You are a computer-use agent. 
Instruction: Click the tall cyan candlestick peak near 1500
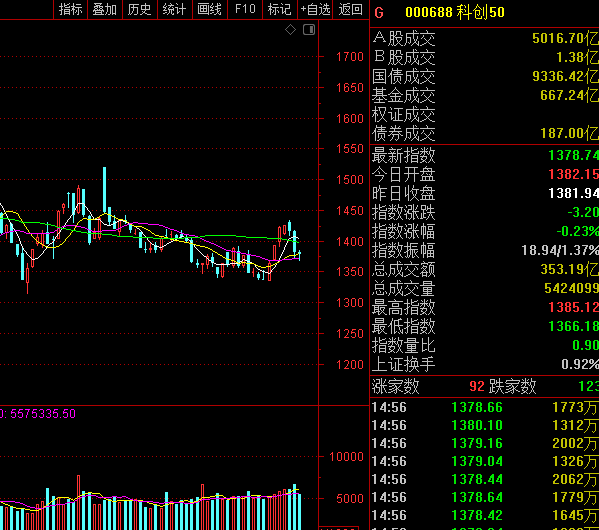point(104,190)
